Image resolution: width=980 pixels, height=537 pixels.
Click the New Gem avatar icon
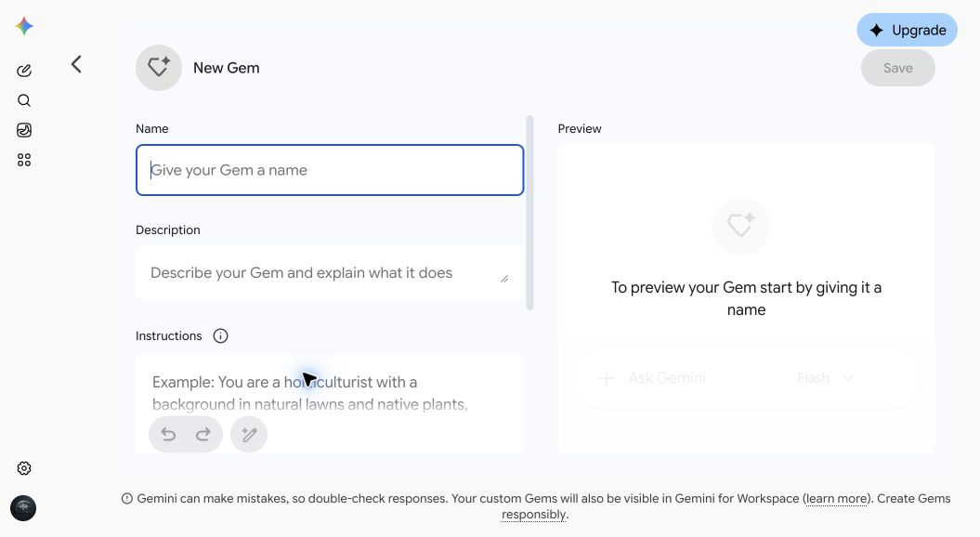[159, 68]
